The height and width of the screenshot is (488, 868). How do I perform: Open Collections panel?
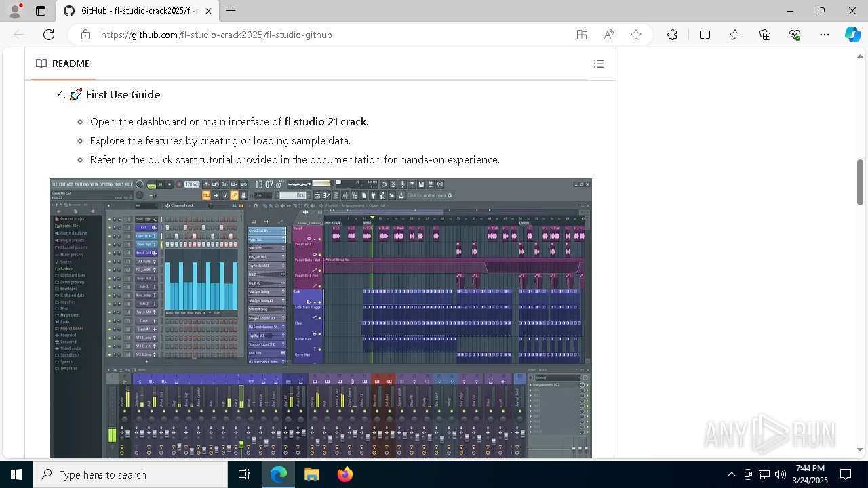click(x=765, y=35)
